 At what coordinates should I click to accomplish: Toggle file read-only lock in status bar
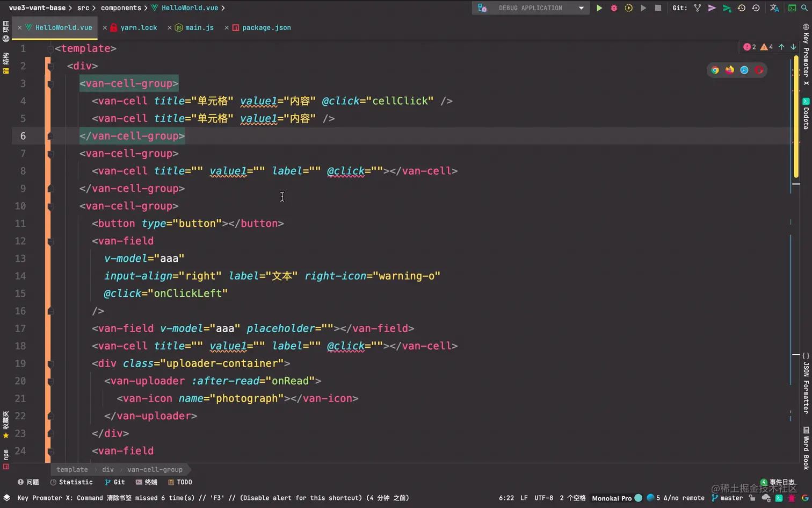[x=752, y=498]
